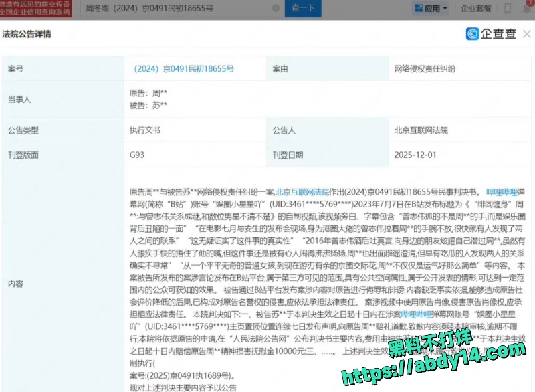
Task: Focus the search field containing 周冬雨
Action: tap(183, 8)
